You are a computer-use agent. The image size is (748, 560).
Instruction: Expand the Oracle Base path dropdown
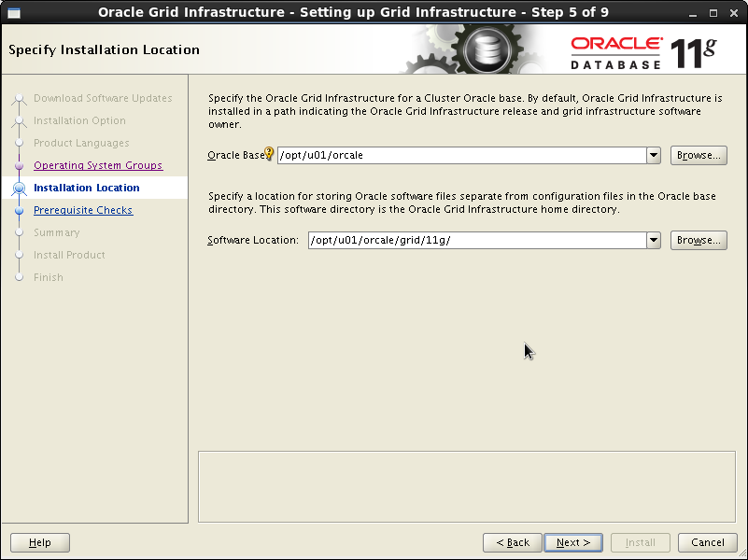[654, 155]
